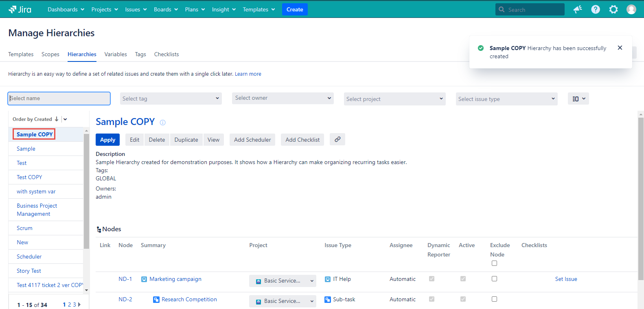Viewport: 644px width, 309px height.
Task: Toggle the header Exclude Node checkbox
Action: click(494, 263)
